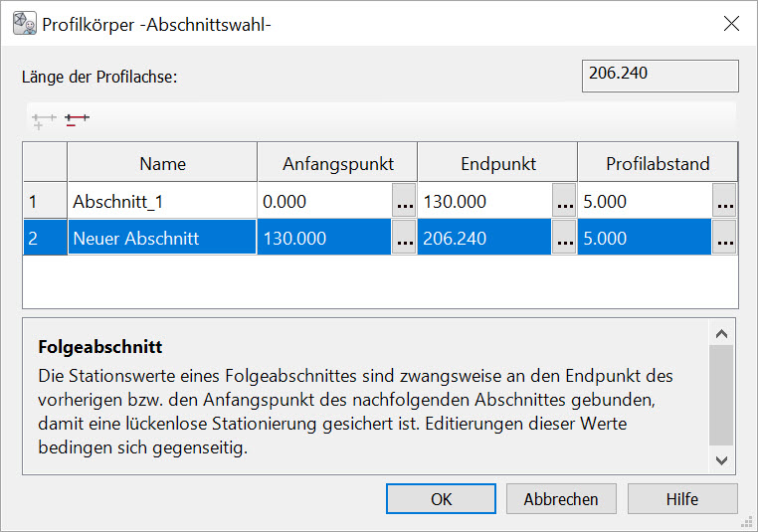Click the add section toolbar icon
758x532 pixels.
(x=43, y=121)
